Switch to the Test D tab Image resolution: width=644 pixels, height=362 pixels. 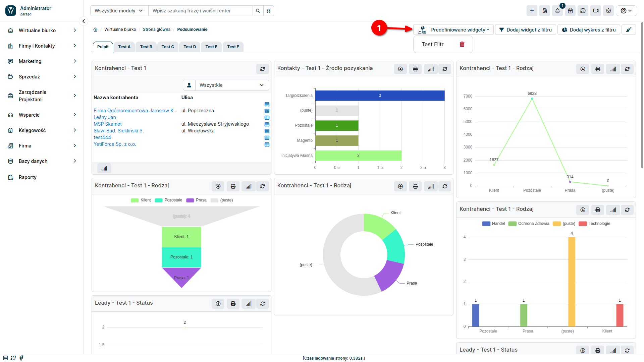[x=190, y=47]
